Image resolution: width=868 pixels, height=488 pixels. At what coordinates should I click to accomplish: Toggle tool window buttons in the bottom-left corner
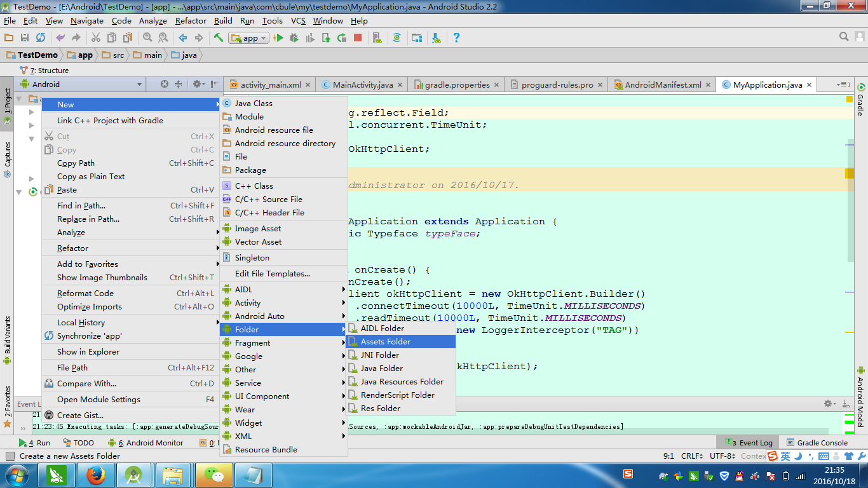point(9,456)
